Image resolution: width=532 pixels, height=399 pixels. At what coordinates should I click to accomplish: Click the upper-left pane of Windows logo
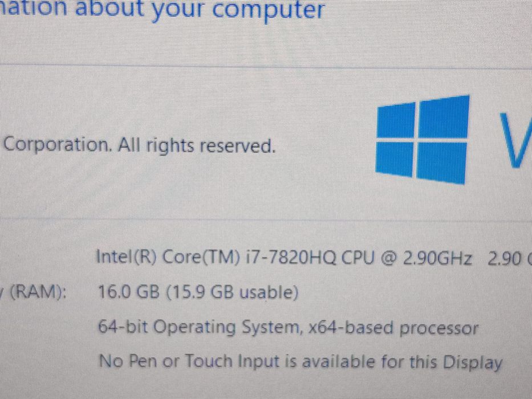[396, 120]
